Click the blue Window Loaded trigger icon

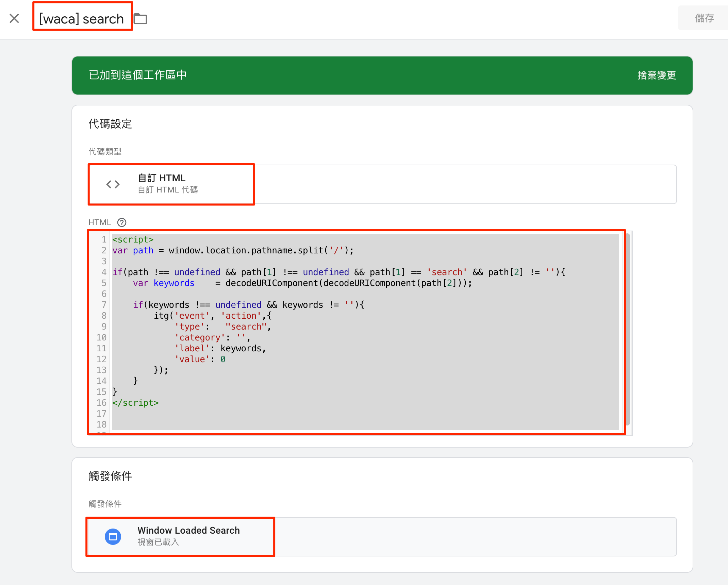point(113,537)
